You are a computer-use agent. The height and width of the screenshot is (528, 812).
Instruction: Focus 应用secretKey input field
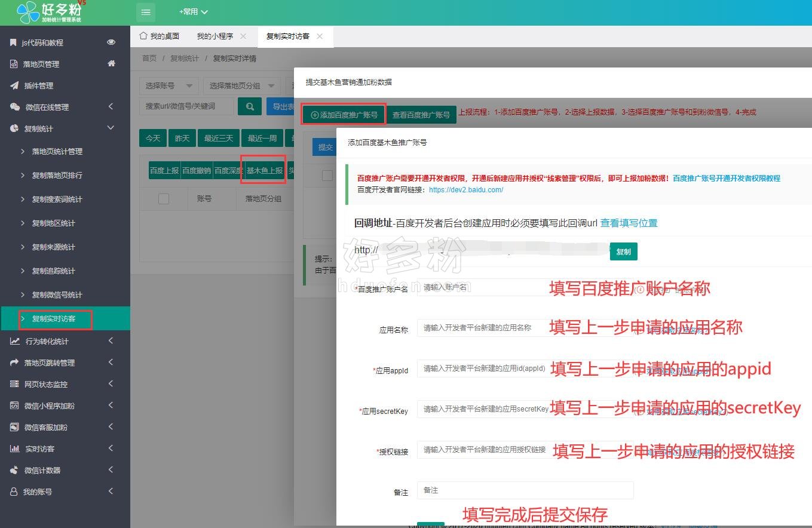click(525, 409)
